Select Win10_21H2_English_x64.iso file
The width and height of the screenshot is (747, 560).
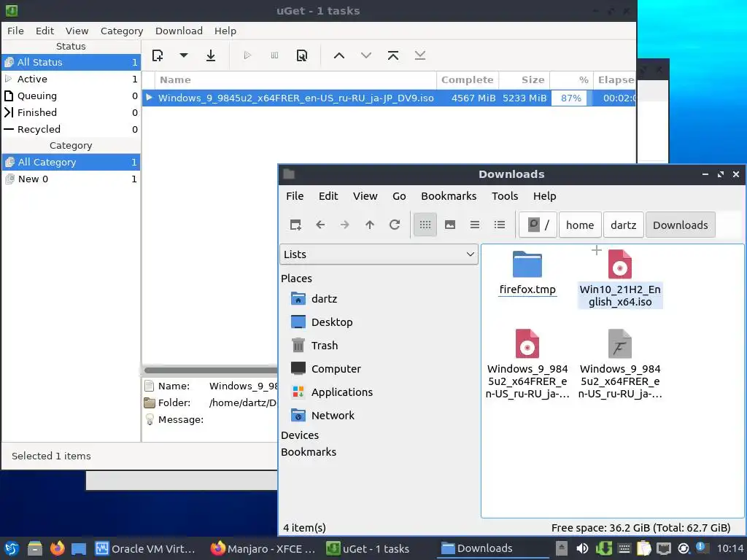[620, 279]
